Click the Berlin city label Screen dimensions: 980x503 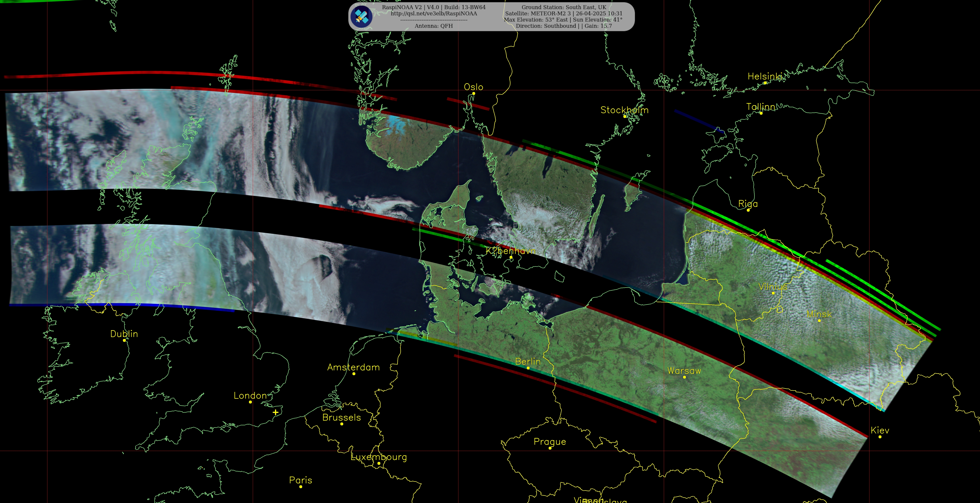tap(528, 361)
